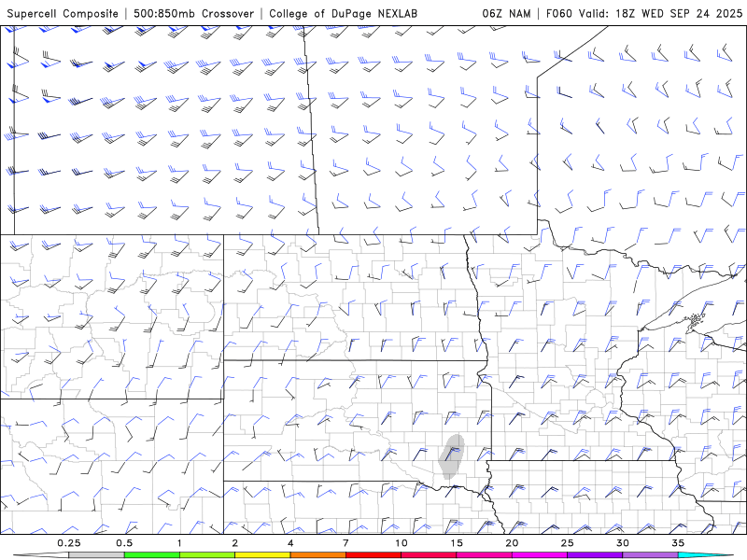The height and width of the screenshot is (560, 747).
Task: Click the 0.5 colorbar label
Action: (x=124, y=543)
